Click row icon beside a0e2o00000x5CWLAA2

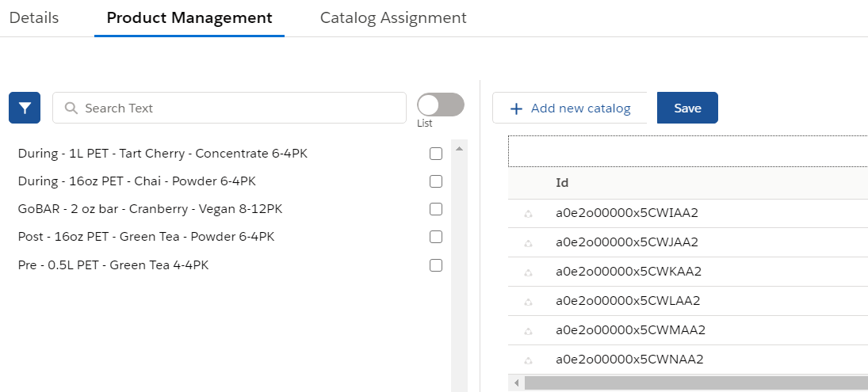(529, 302)
